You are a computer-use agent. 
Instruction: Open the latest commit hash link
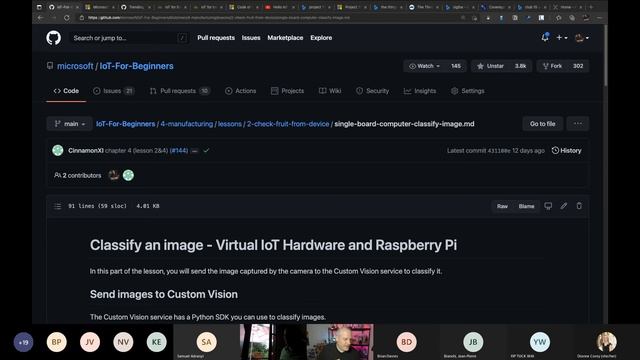[x=499, y=151]
